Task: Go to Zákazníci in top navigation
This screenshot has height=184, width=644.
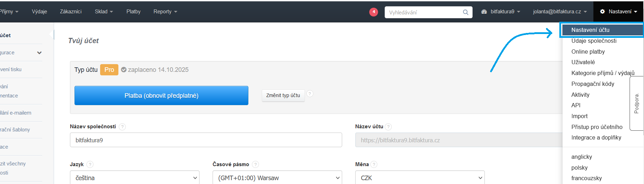Action: [x=71, y=12]
